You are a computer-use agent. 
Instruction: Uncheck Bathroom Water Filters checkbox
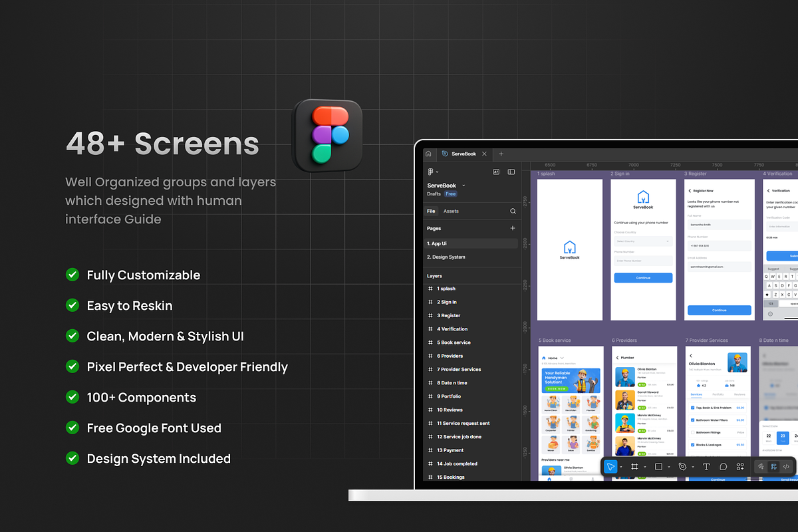(692, 420)
